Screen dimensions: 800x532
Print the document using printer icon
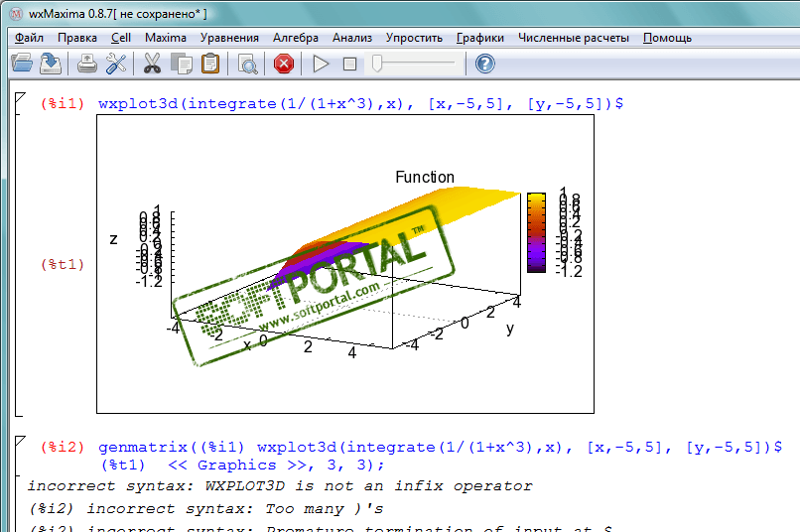[87, 64]
